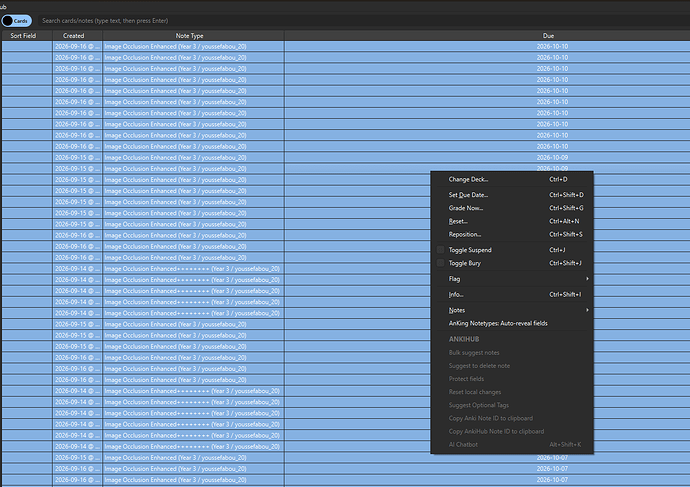Screen dimensions: 690x487
Task: Select Bulk suggest notes under AnkiHub
Action: [x=512, y=352]
